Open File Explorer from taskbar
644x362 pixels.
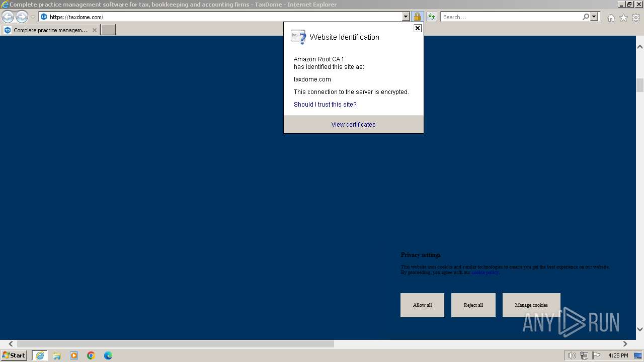(x=57, y=355)
